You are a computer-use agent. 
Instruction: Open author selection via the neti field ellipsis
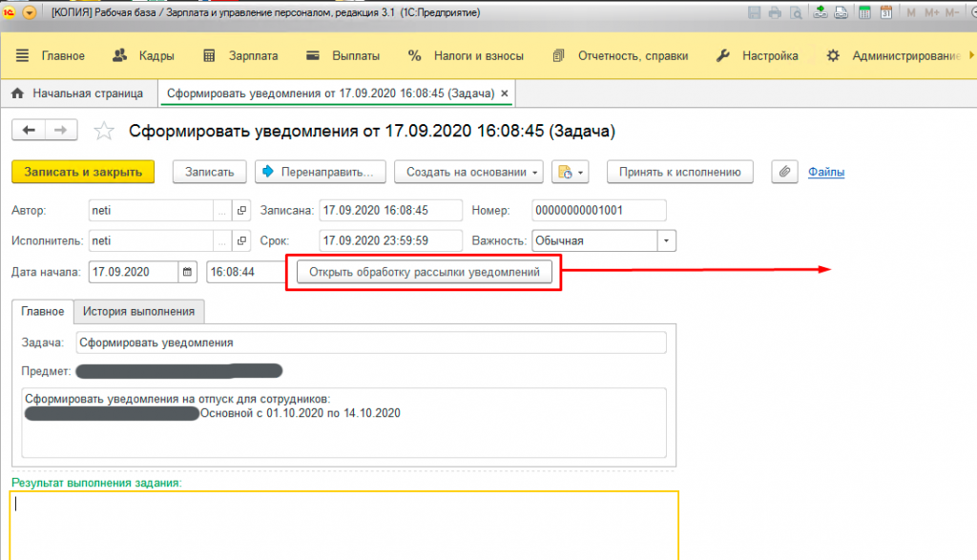click(221, 211)
